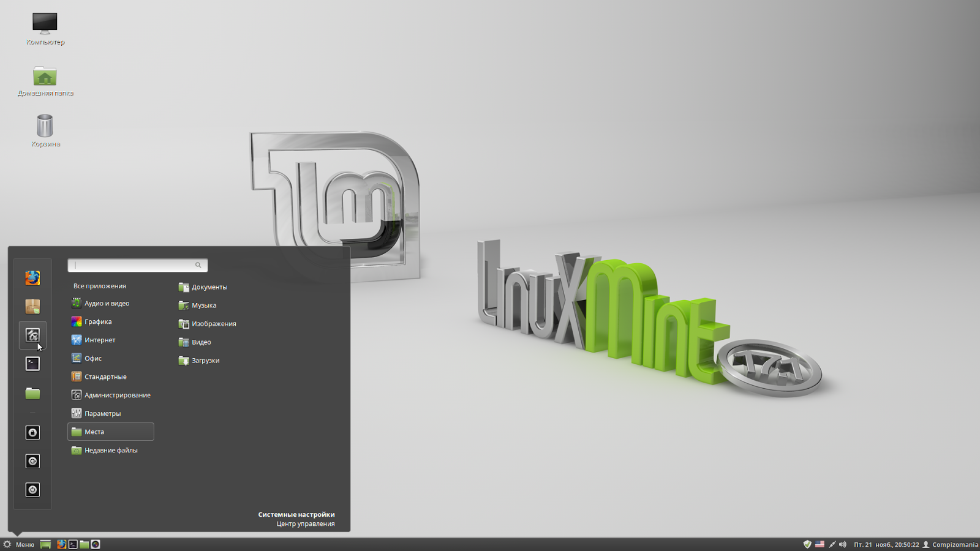The width and height of the screenshot is (980, 551).
Task: Focus the menu search field
Action: click(x=138, y=265)
